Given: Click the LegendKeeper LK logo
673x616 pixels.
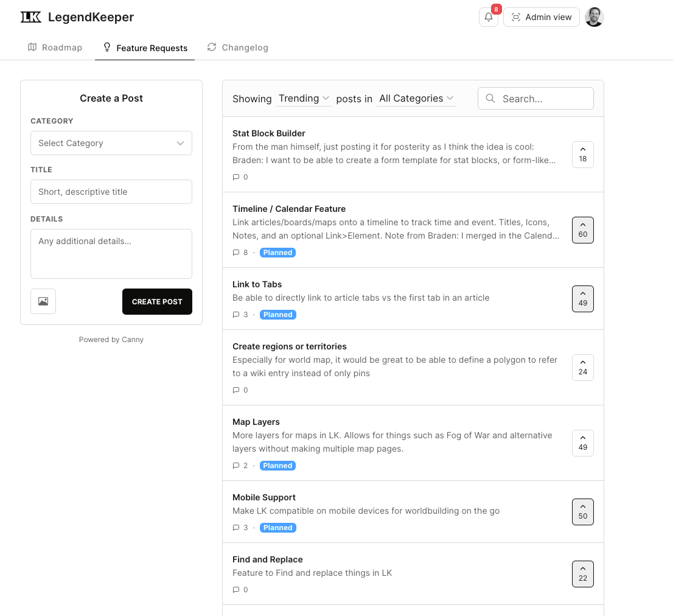Looking at the screenshot, I should coord(31,17).
